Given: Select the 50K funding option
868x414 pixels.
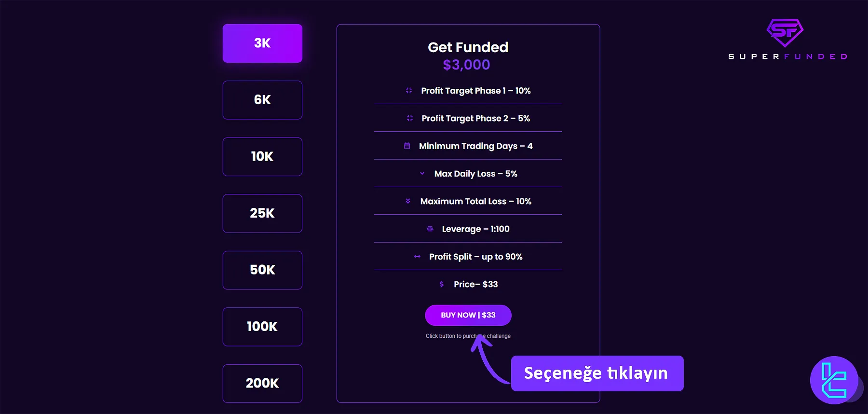Looking at the screenshot, I should click(x=262, y=270).
